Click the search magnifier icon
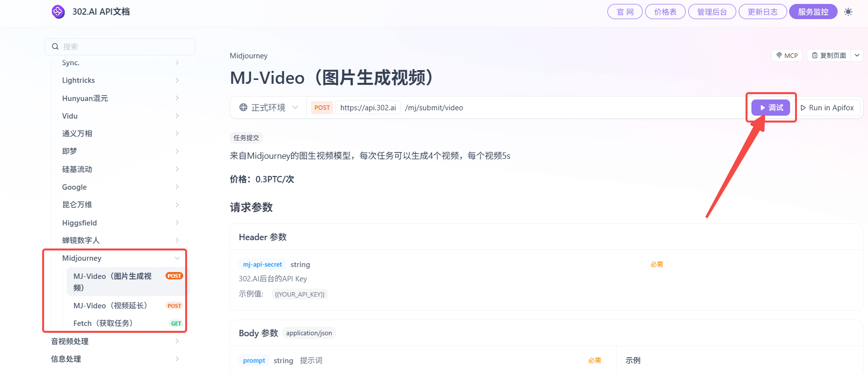The width and height of the screenshot is (868, 373). [55, 47]
